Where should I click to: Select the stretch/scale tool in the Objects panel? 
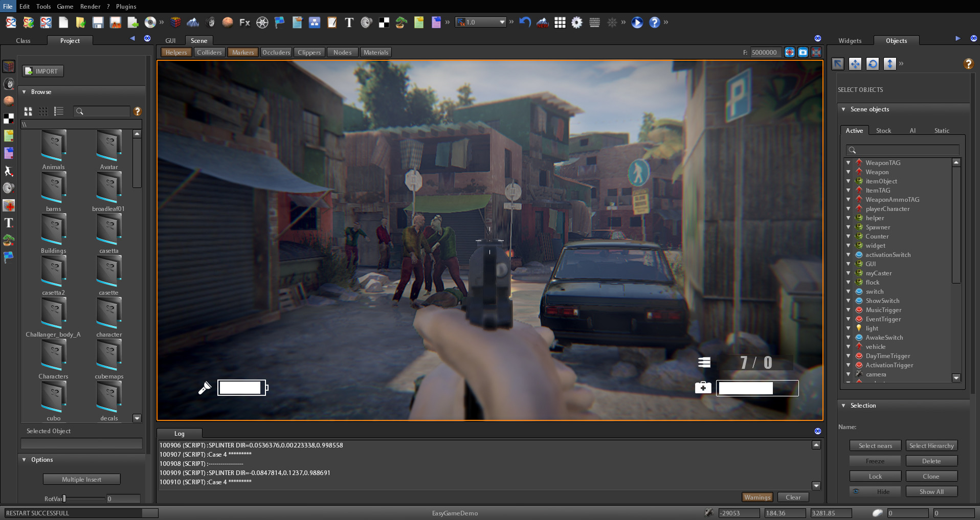(x=889, y=64)
